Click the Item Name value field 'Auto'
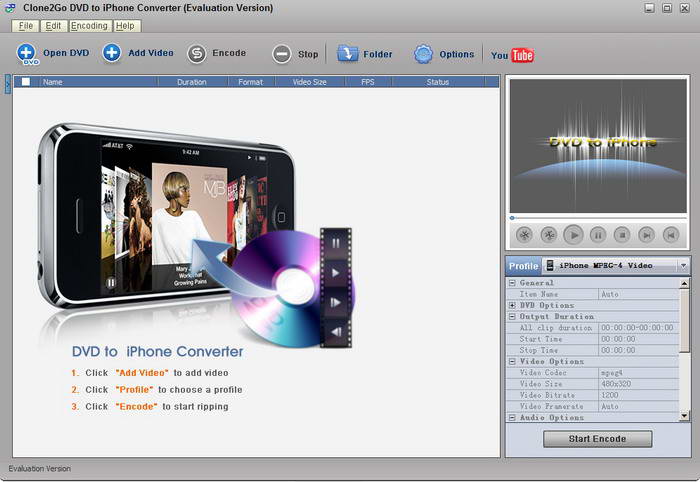Screen dimensions: 700x482 tap(638, 294)
